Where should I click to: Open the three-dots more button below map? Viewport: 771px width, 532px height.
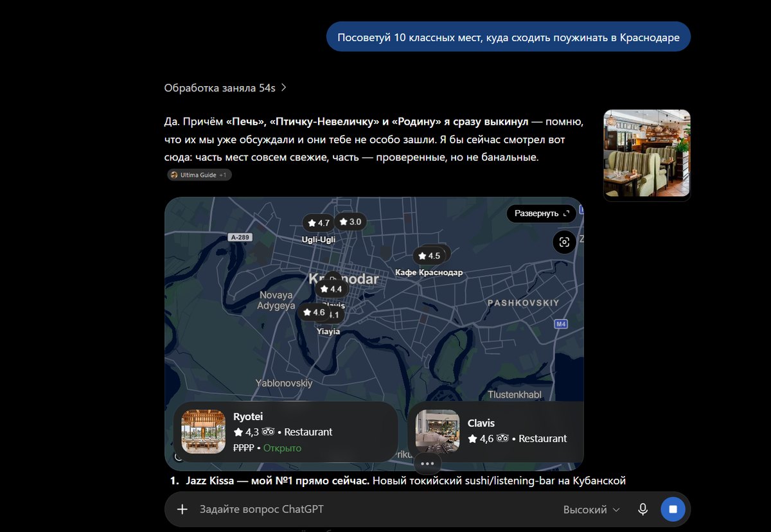428,463
